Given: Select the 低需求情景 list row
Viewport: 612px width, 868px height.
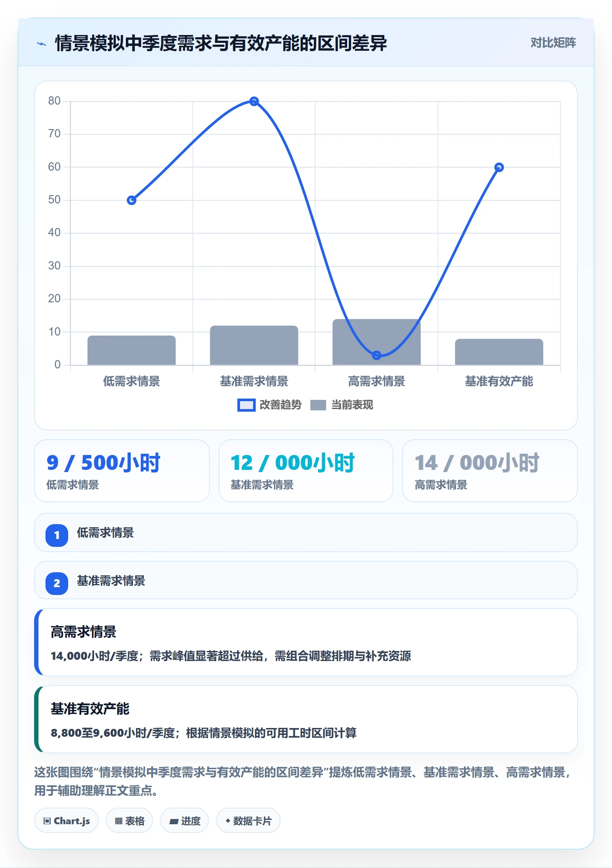Looking at the screenshot, I should (x=306, y=532).
